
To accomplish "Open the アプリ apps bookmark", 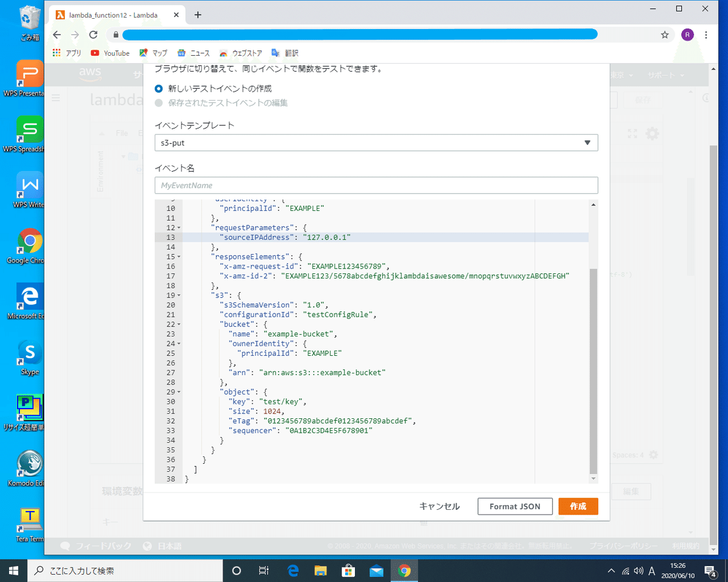I will [67, 53].
